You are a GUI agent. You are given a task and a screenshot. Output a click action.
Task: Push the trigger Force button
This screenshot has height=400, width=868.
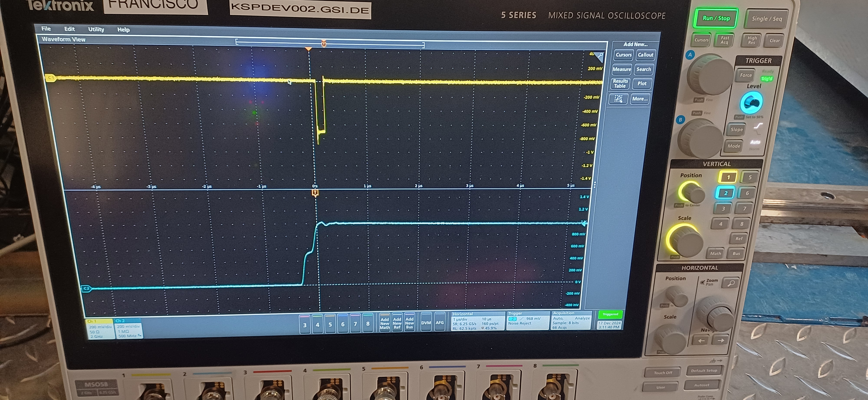[x=746, y=75]
